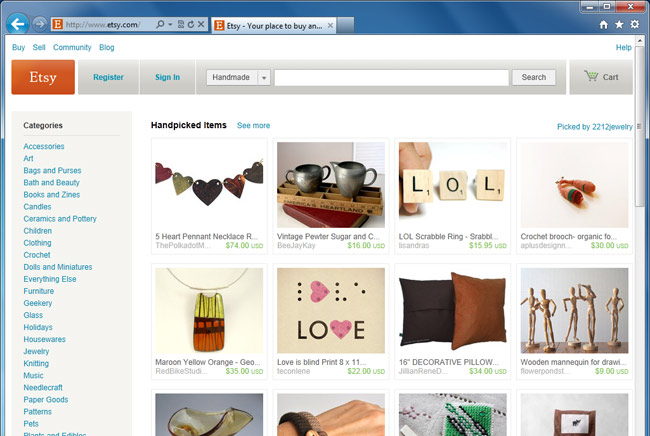
Task: Click the browser home icon
Action: click(603, 23)
